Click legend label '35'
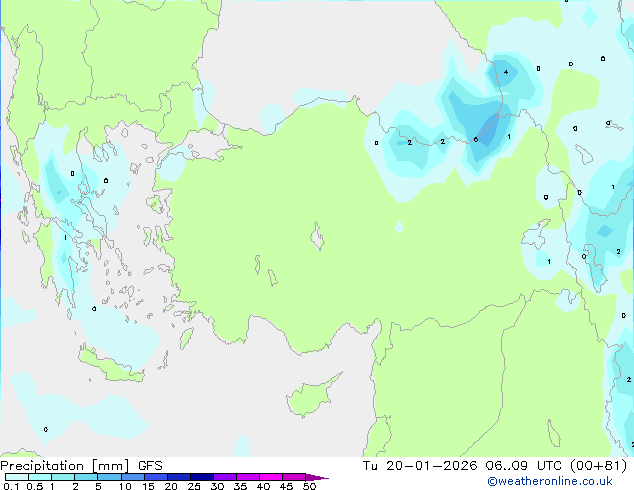The width and height of the screenshot is (634, 490). pos(240,486)
